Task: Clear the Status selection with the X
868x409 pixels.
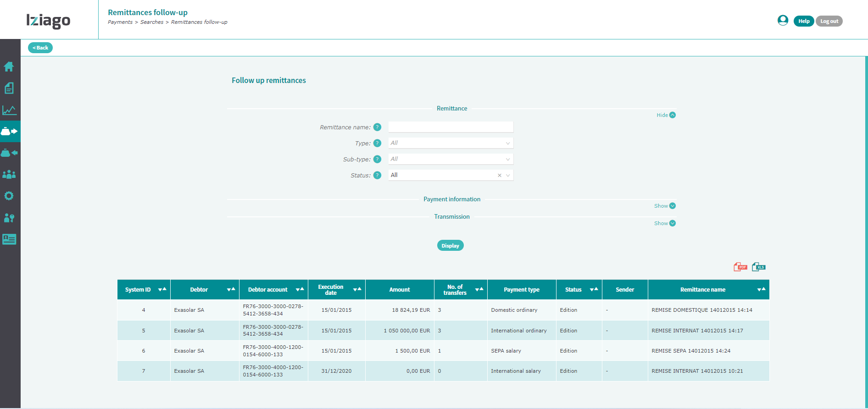Action: coord(500,175)
